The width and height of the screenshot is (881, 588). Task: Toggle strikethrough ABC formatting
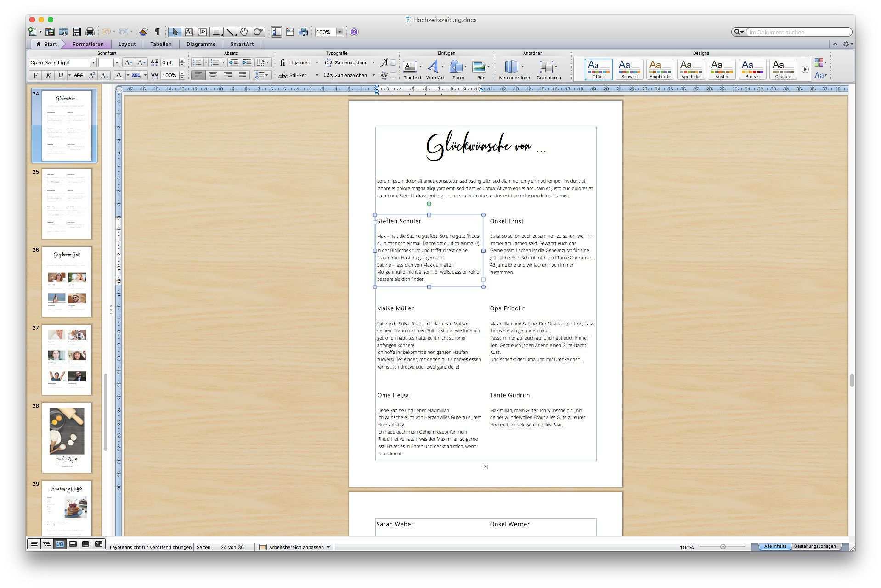pos(79,75)
